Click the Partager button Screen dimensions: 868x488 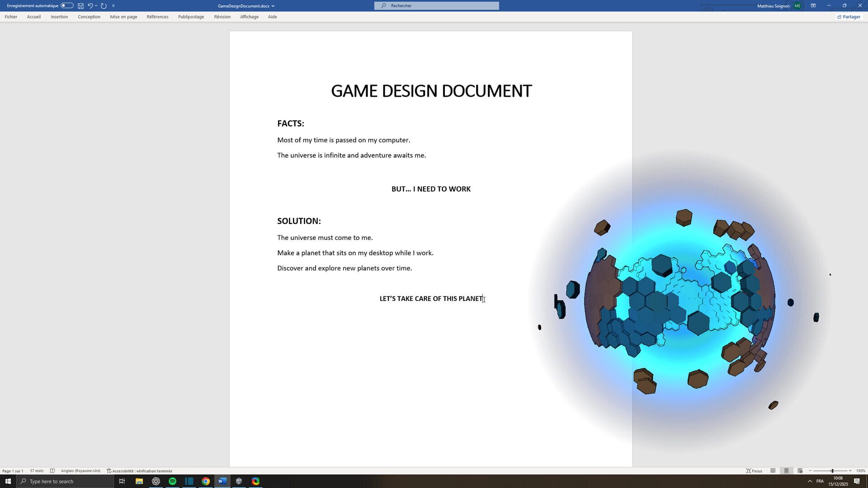(x=849, y=17)
